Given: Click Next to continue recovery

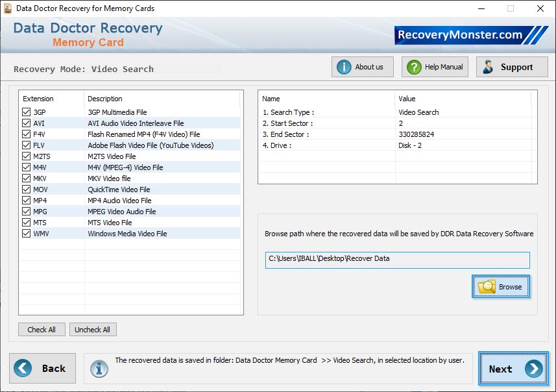Looking at the screenshot, I should (513, 369).
